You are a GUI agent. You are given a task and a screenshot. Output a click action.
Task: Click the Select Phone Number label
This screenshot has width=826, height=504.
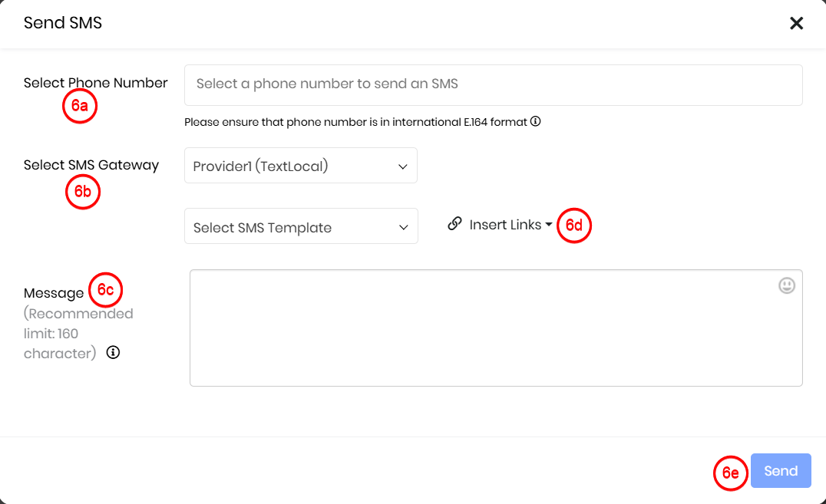[95, 83]
